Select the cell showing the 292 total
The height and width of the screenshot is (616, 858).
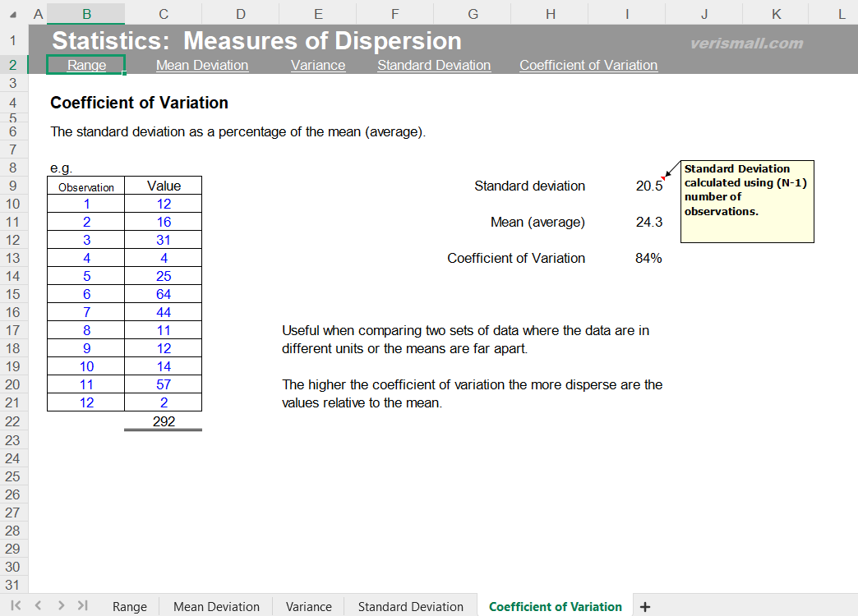163,421
